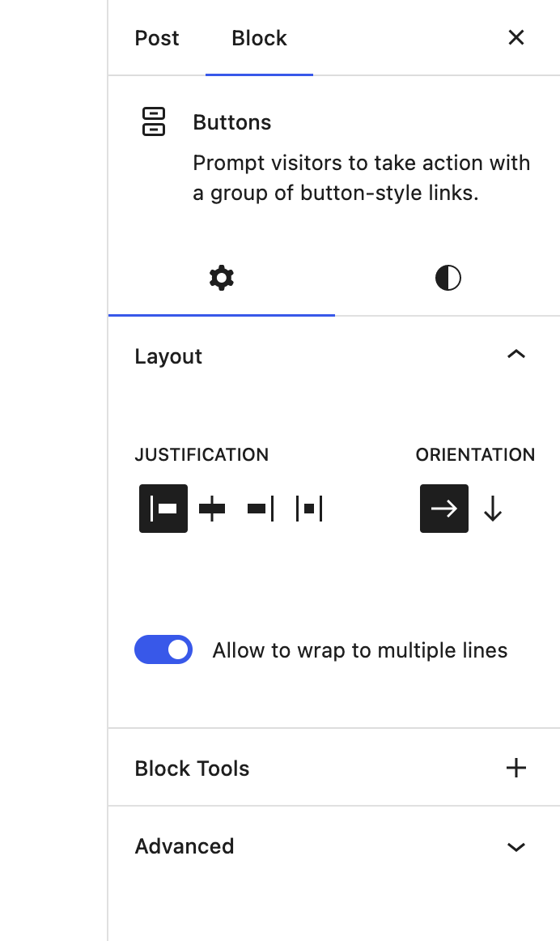
Task: Open the Styles half-circle tab
Action: click(448, 278)
